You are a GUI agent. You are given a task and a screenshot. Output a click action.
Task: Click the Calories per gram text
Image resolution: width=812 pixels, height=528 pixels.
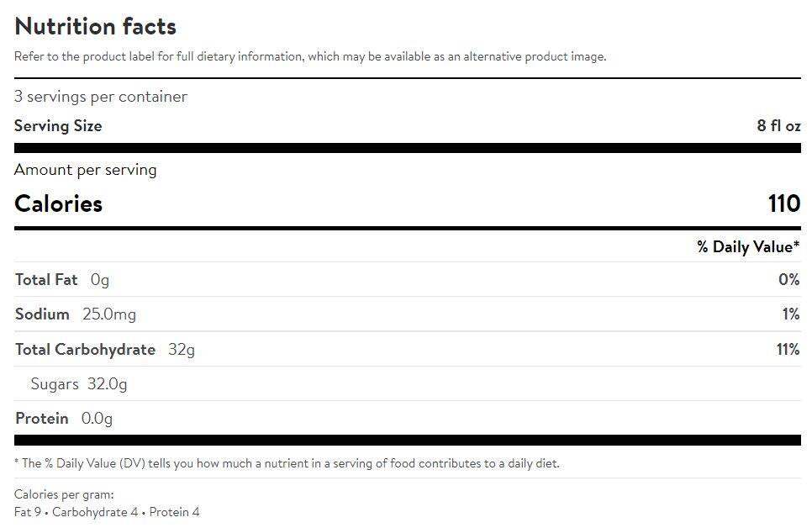pos(64,495)
